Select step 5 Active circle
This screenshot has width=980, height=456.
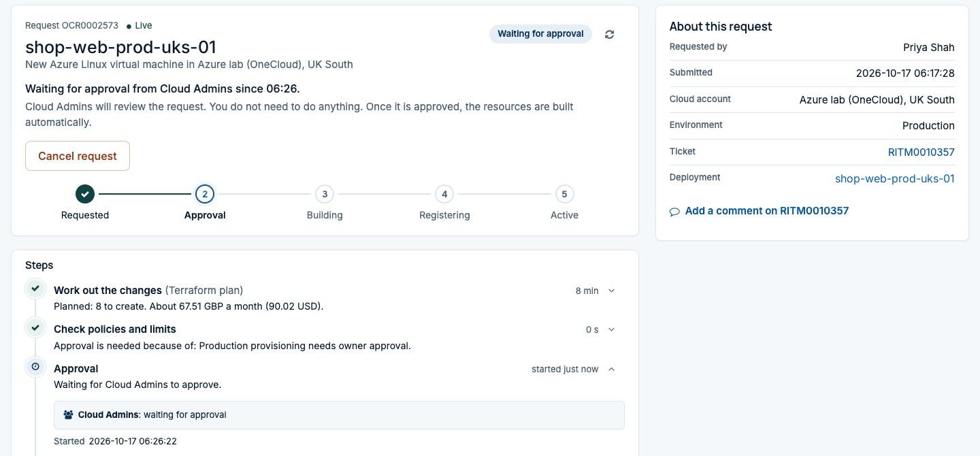click(x=564, y=194)
